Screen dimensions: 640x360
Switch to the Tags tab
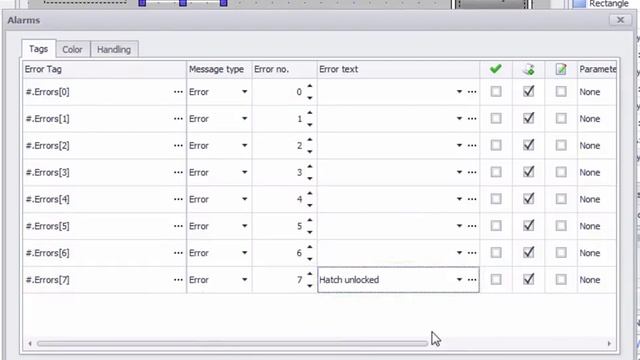point(38,49)
